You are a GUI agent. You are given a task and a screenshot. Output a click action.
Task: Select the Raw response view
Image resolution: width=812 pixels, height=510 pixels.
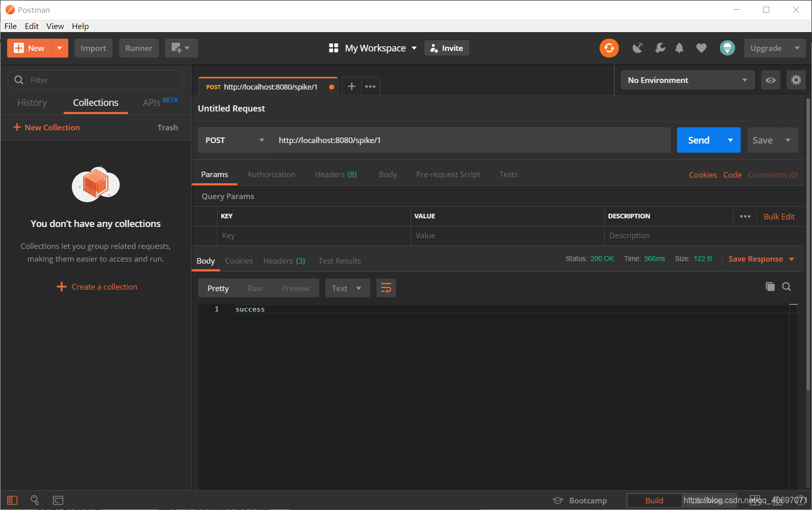[255, 288]
